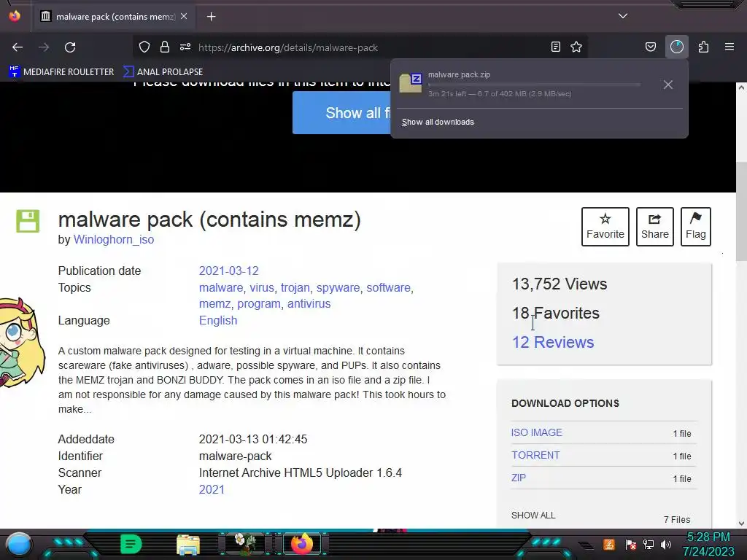The height and width of the screenshot is (560, 747).
Task: Open the flower image taskbar app
Action: [245, 544]
